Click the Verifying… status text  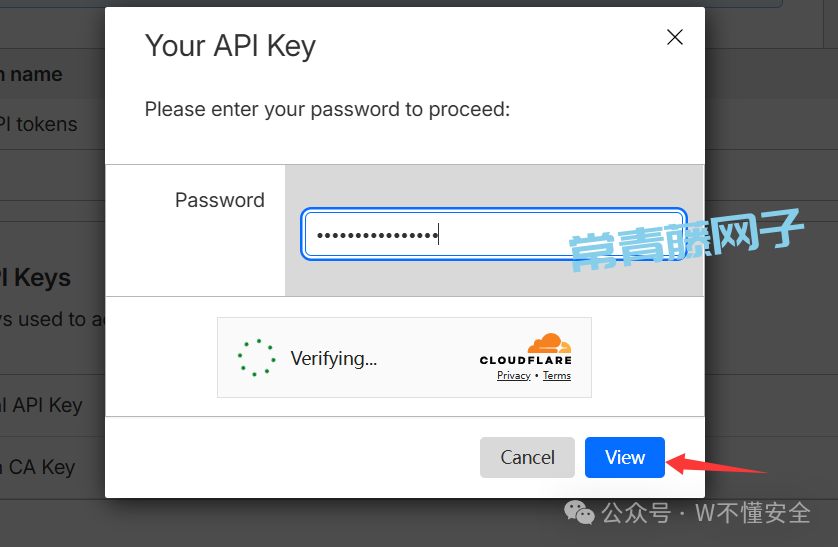click(333, 358)
